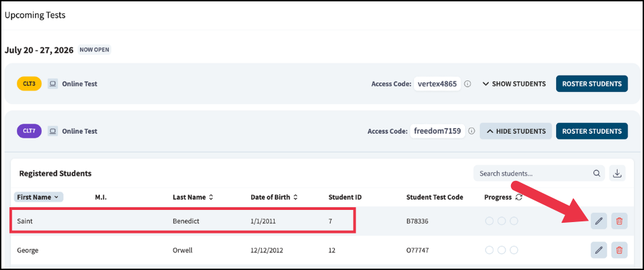Edit George Orwell with the pencil icon
Viewport: 644px width, 270px height.
click(x=599, y=250)
